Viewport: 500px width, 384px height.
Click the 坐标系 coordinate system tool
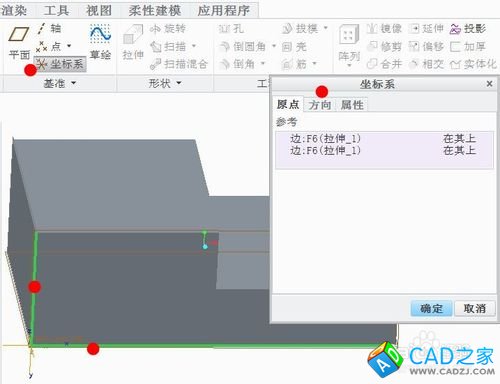pos(60,64)
